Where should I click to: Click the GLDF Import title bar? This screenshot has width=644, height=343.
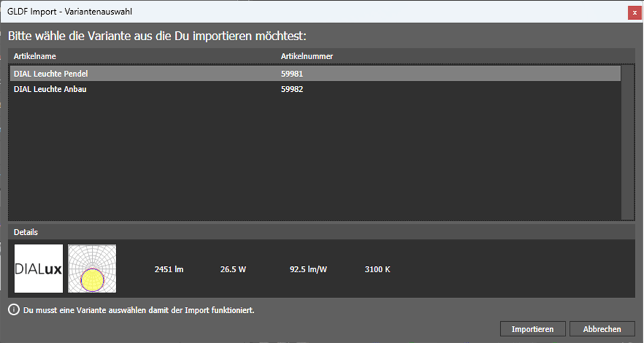tap(273, 12)
